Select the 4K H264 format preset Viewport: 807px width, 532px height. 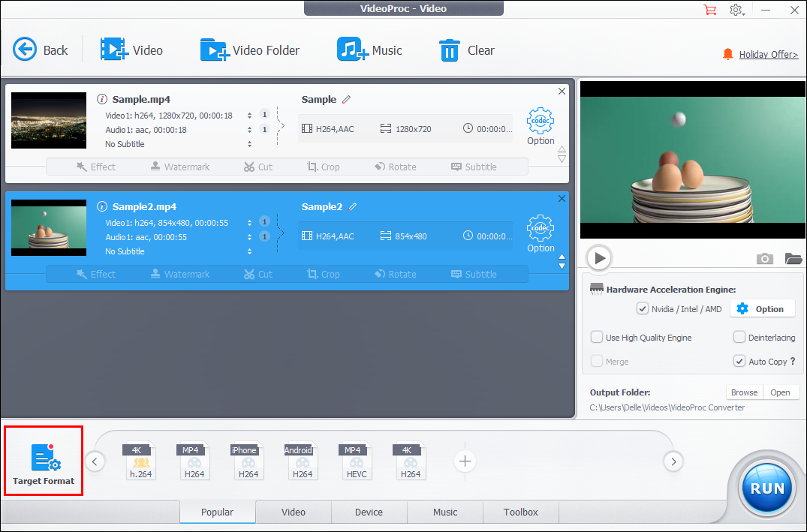pos(410,461)
